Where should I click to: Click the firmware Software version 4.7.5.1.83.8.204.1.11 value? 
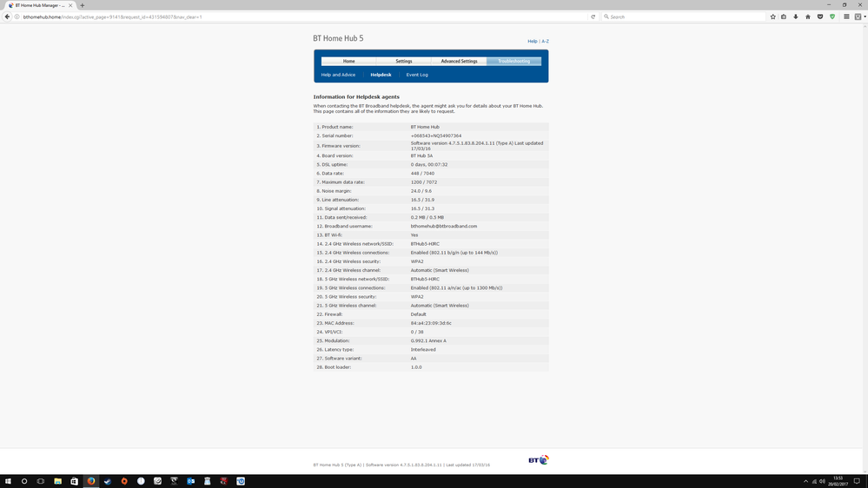477,146
